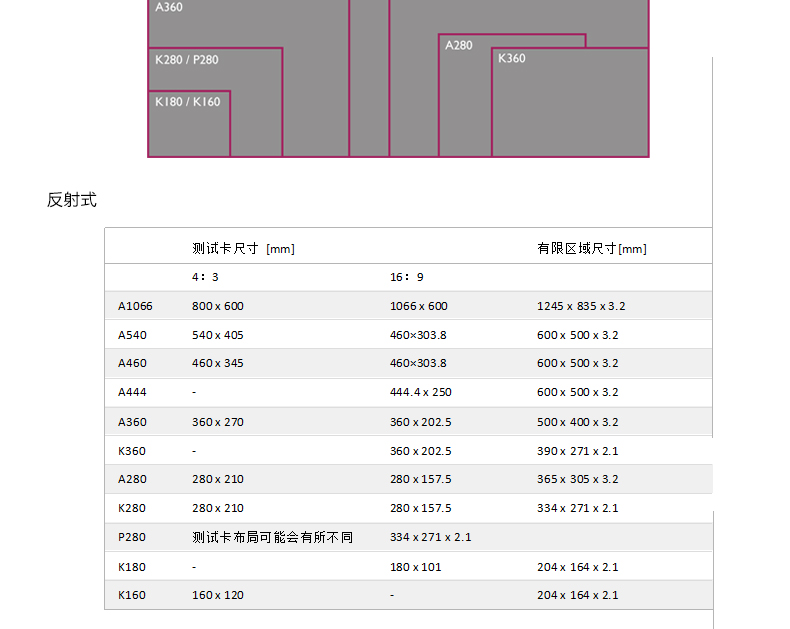Click the 有限区域尺寸[mm] column header
Image resolution: width=790 pixels, height=629 pixels.
591,249
